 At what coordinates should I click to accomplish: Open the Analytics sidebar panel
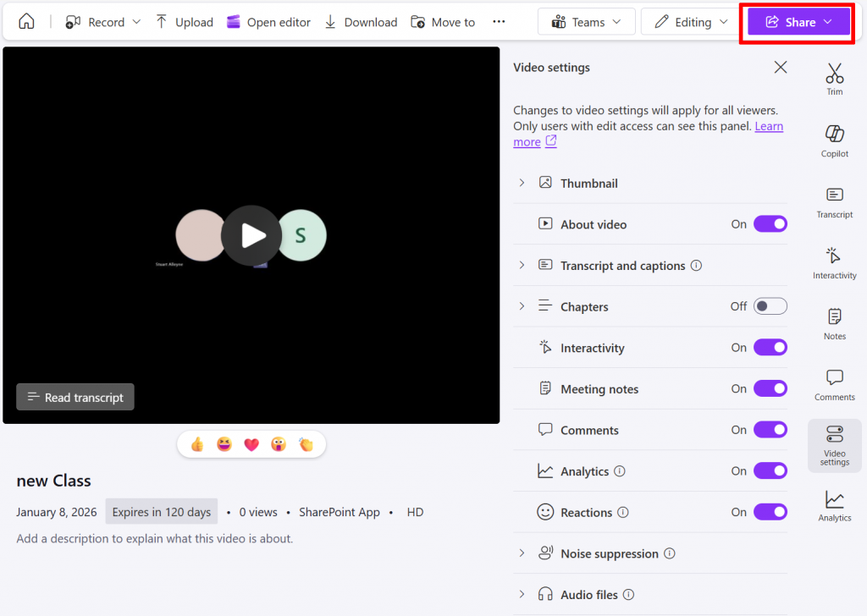(834, 505)
